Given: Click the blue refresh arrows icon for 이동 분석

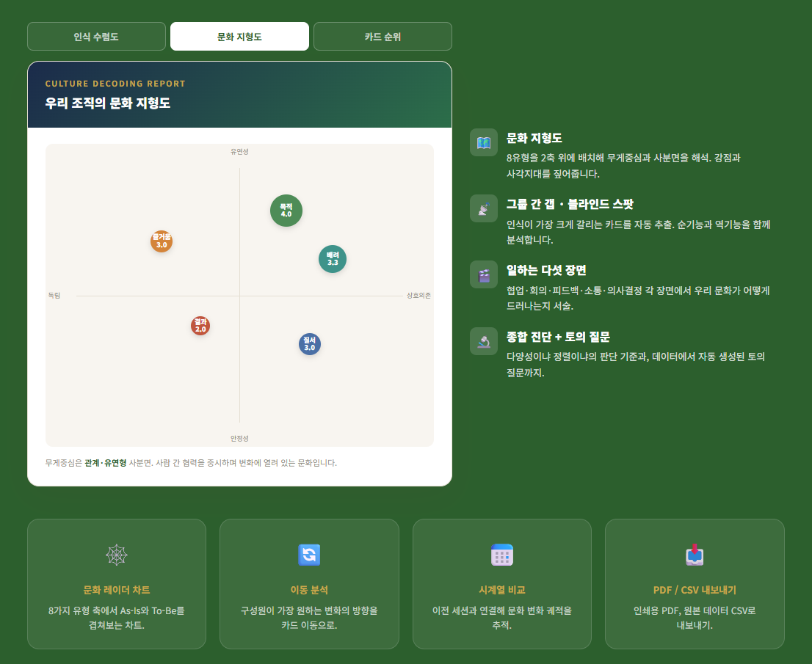Looking at the screenshot, I should pos(309,555).
